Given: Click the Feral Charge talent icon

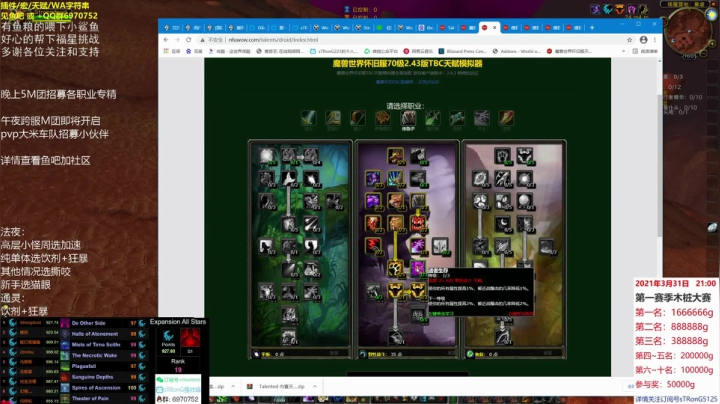Looking at the screenshot, I should point(395,201).
